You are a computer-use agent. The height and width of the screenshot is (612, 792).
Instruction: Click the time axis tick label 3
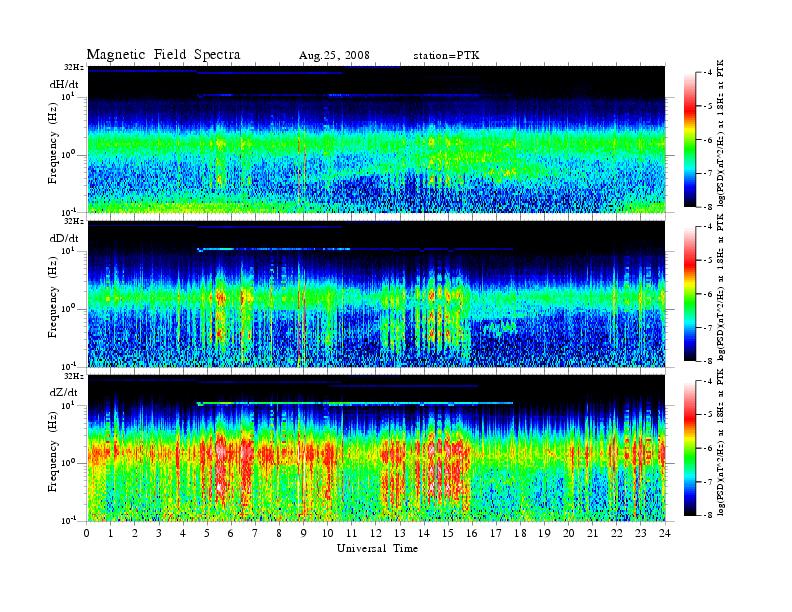159,533
